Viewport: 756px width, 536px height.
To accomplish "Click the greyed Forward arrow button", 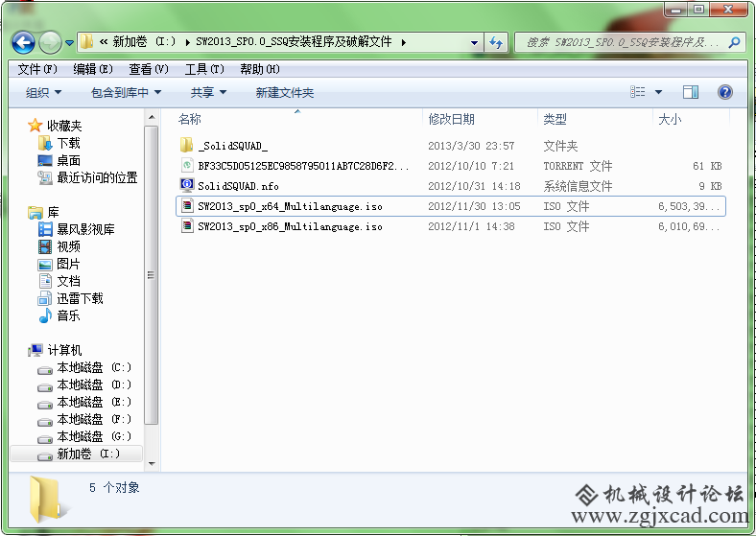I will point(50,42).
